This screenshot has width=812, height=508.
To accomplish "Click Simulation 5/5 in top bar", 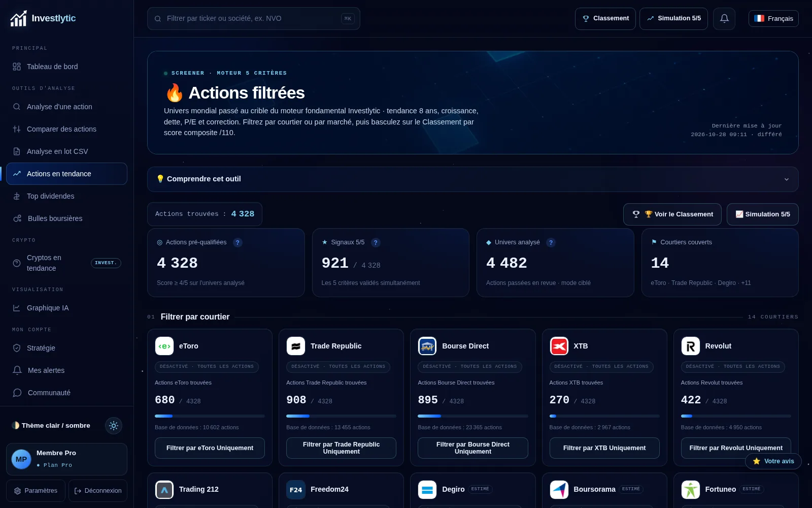I will tap(673, 19).
